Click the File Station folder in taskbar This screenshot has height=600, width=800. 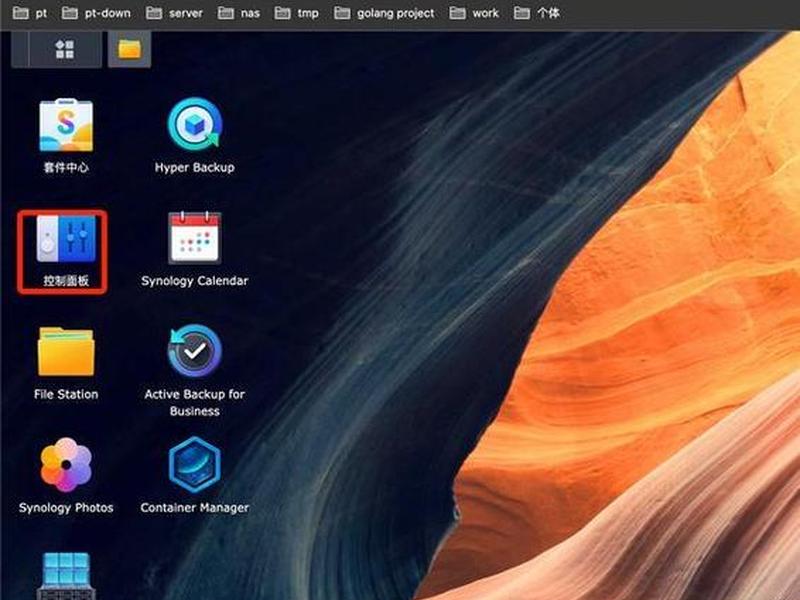[x=130, y=49]
